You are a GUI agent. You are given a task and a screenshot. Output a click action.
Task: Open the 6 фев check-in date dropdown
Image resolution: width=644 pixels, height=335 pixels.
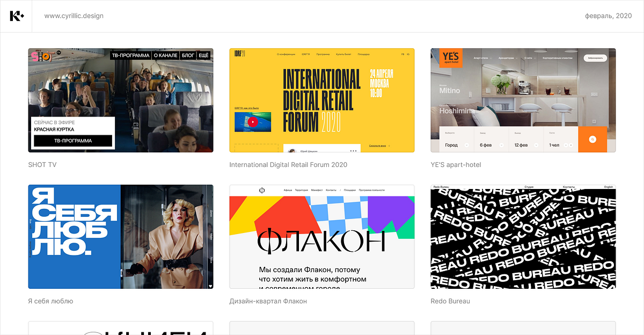(x=501, y=145)
